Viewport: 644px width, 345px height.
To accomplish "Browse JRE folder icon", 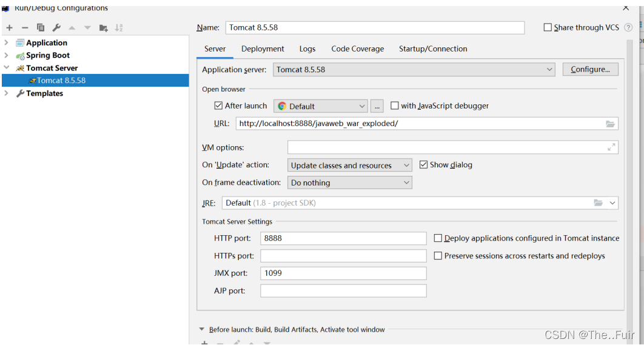I will point(598,203).
